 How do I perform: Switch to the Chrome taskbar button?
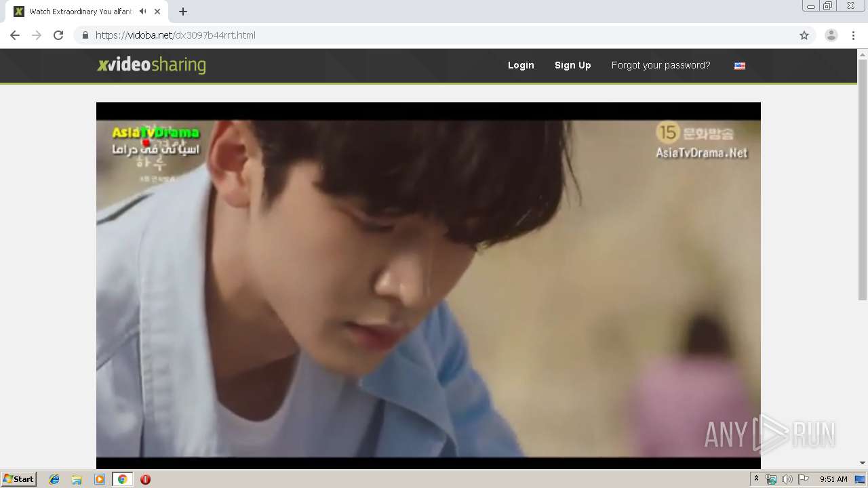click(x=122, y=479)
